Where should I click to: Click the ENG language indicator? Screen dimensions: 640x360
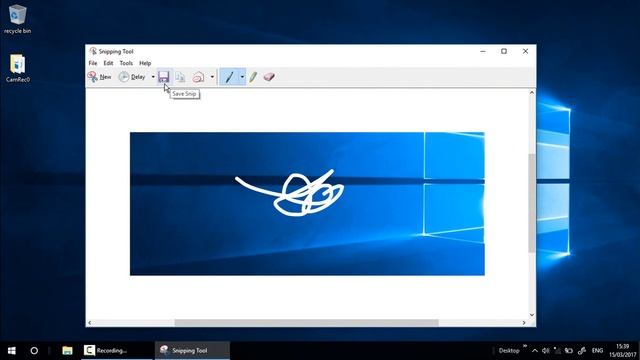coord(597,351)
